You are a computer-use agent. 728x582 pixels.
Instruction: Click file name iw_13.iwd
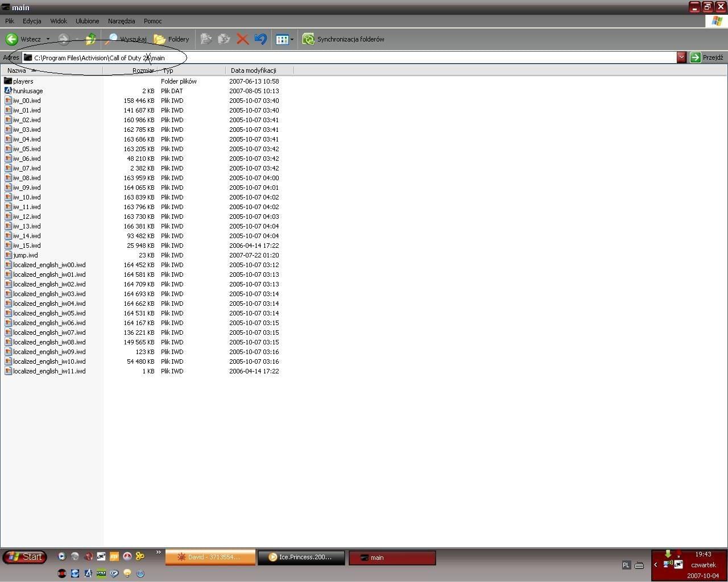pos(27,226)
